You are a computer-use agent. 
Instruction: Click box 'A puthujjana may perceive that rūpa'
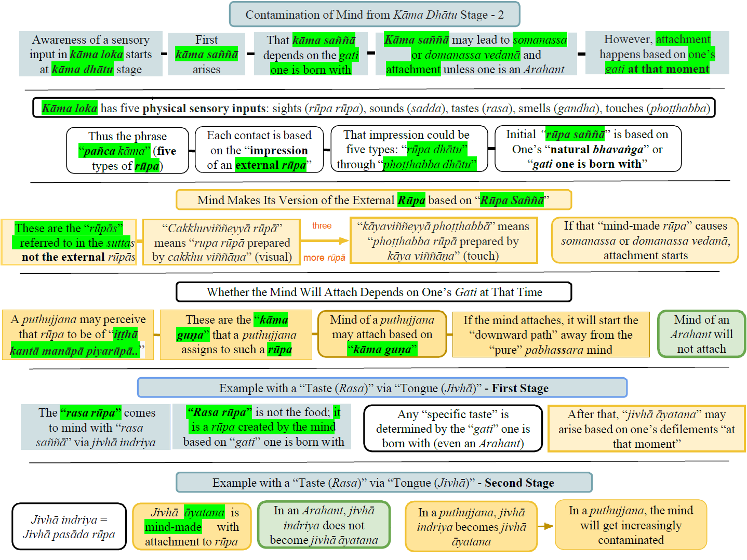point(78,335)
